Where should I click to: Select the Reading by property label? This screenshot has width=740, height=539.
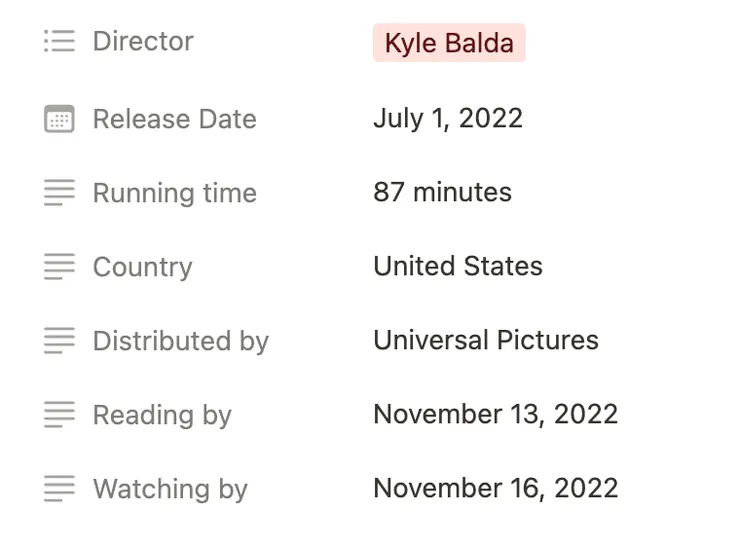point(162,415)
